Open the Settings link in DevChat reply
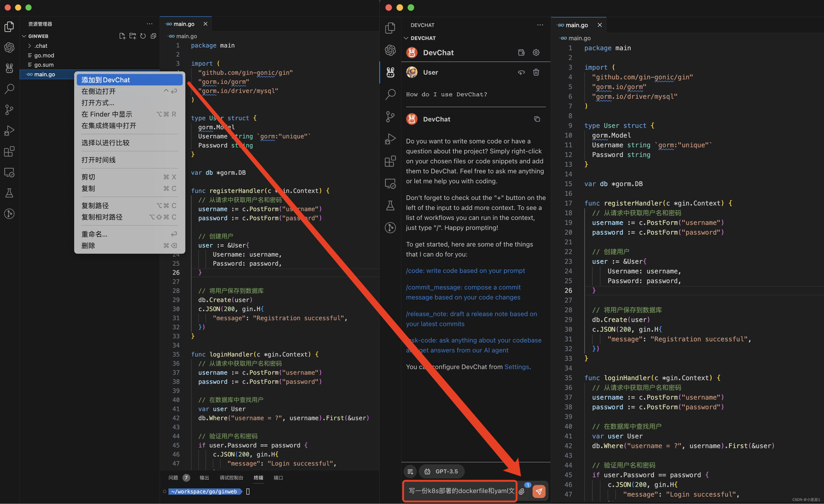 point(516,367)
